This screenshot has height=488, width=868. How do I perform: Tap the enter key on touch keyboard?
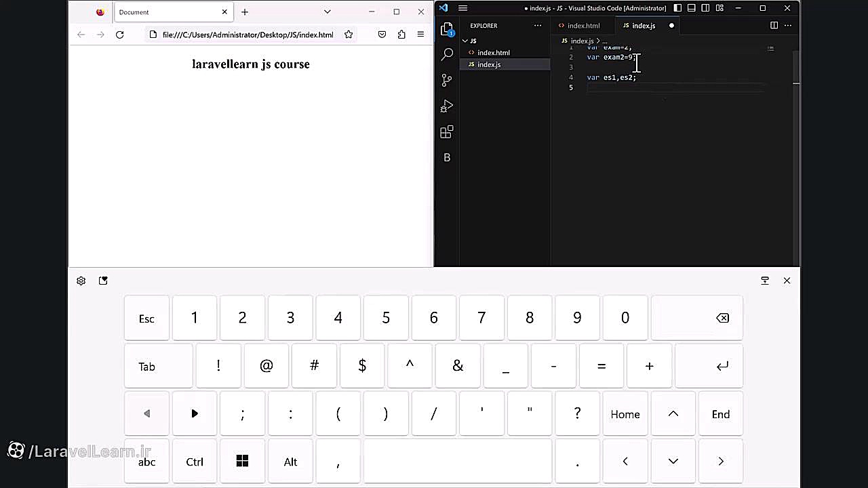pos(709,366)
